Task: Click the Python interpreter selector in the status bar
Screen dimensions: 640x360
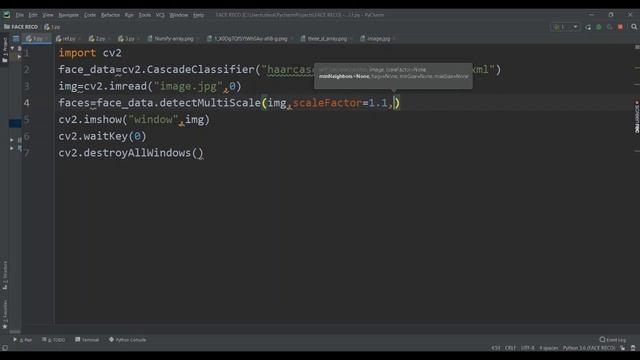Action: [589, 348]
